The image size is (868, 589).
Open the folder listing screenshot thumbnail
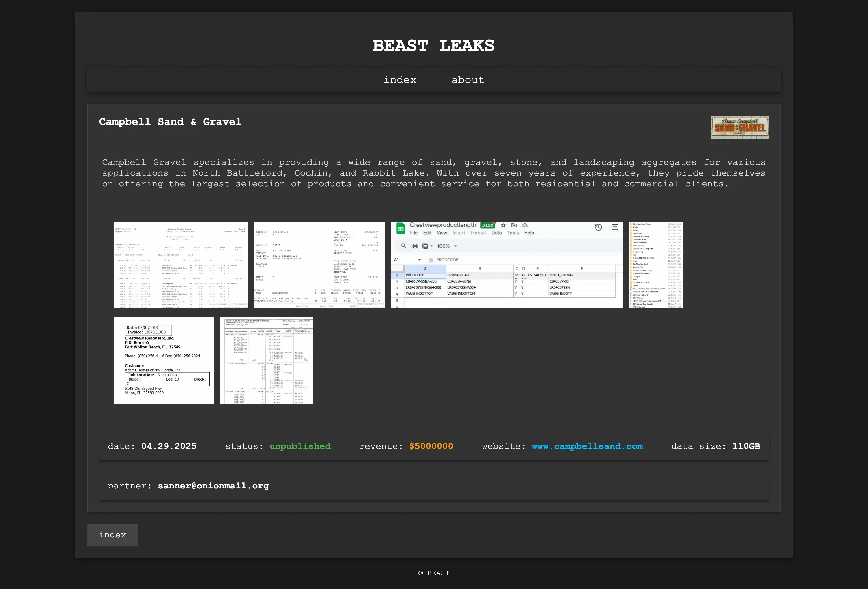[655, 265]
